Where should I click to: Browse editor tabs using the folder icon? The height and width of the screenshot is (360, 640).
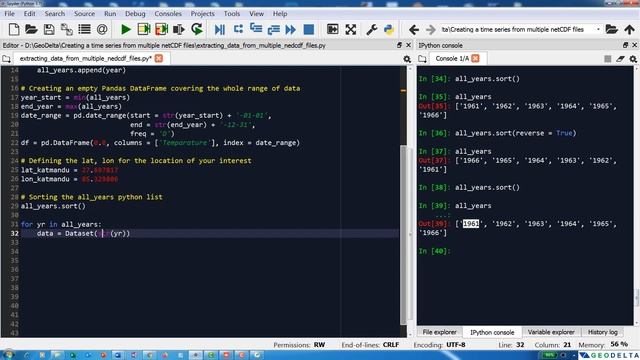(x=6, y=59)
